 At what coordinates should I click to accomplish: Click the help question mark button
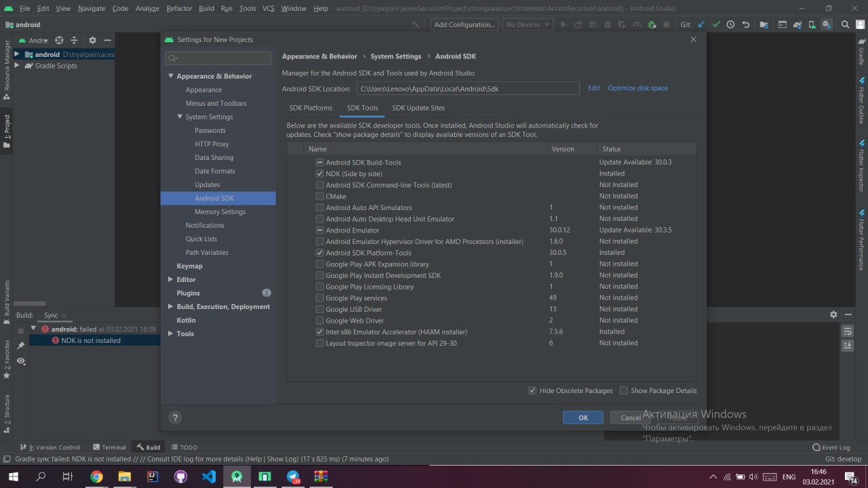[x=175, y=418]
